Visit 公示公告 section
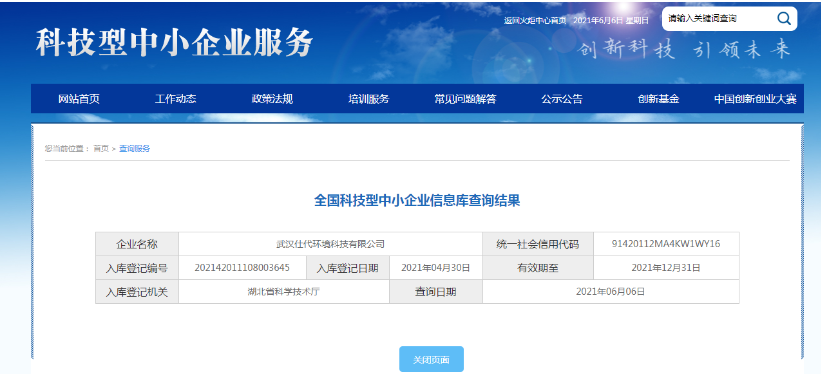The image size is (821, 374). point(562,99)
